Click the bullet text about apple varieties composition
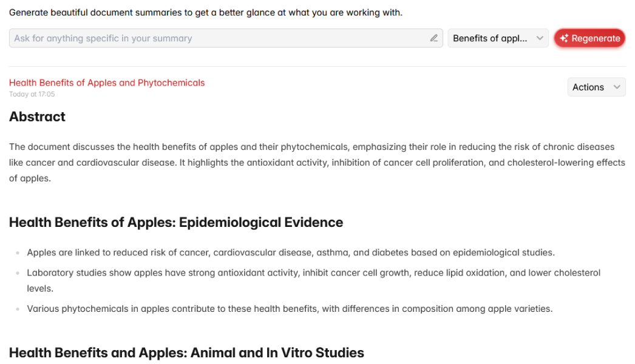635x364 pixels. tap(290, 309)
